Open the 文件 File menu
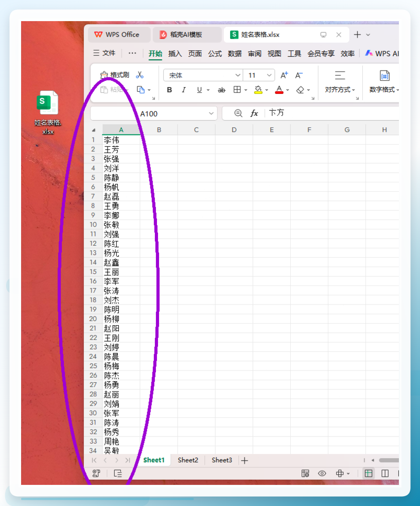The width and height of the screenshot is (420, 506). (x=104, y=53)
